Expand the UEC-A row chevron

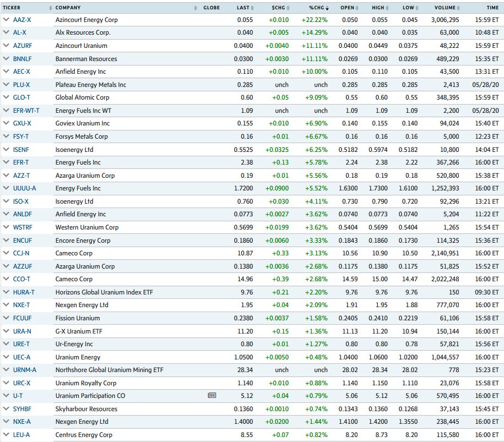(x=6, y=357)
